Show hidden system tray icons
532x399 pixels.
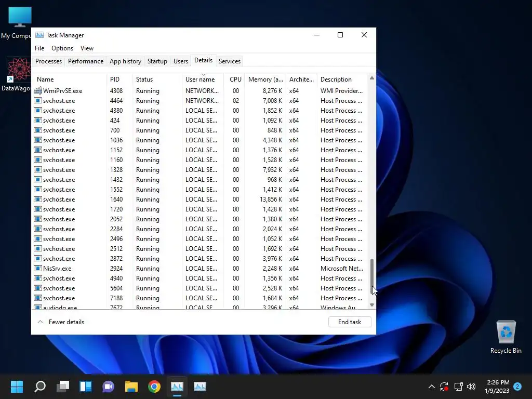[432, 387]
